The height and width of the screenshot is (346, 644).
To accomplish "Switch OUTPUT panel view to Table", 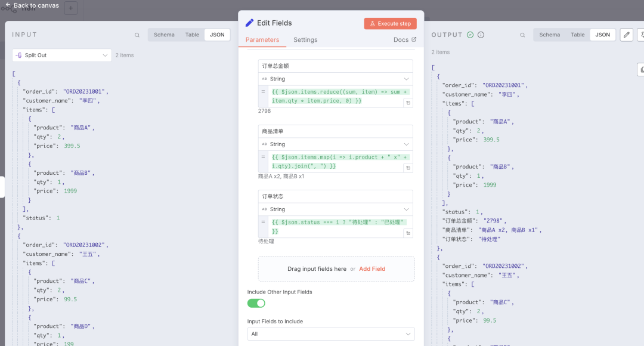I will [x=577, y=35].
